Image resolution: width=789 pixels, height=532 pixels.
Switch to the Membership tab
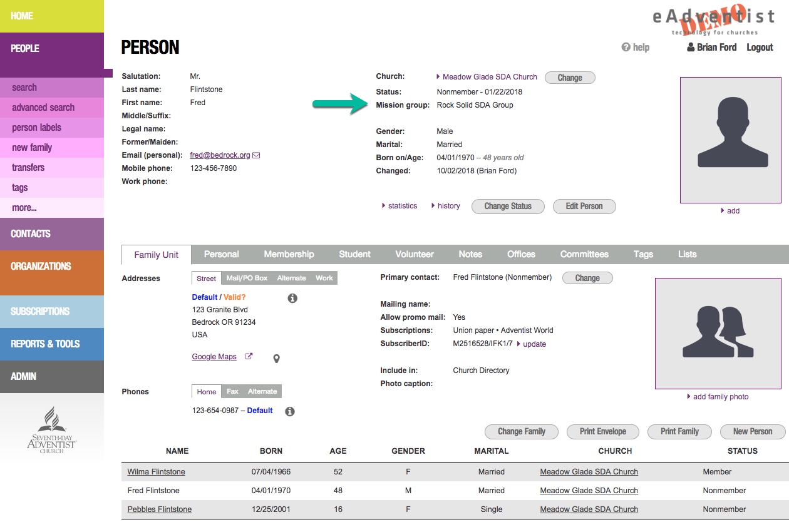289,254
